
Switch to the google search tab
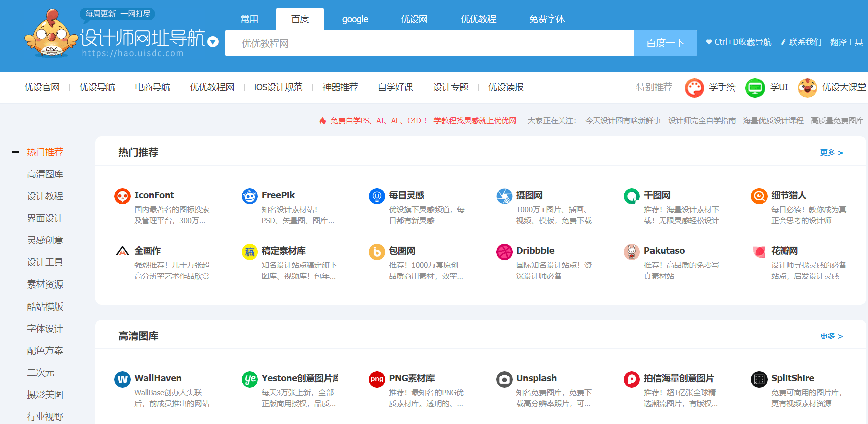(355, 19)
